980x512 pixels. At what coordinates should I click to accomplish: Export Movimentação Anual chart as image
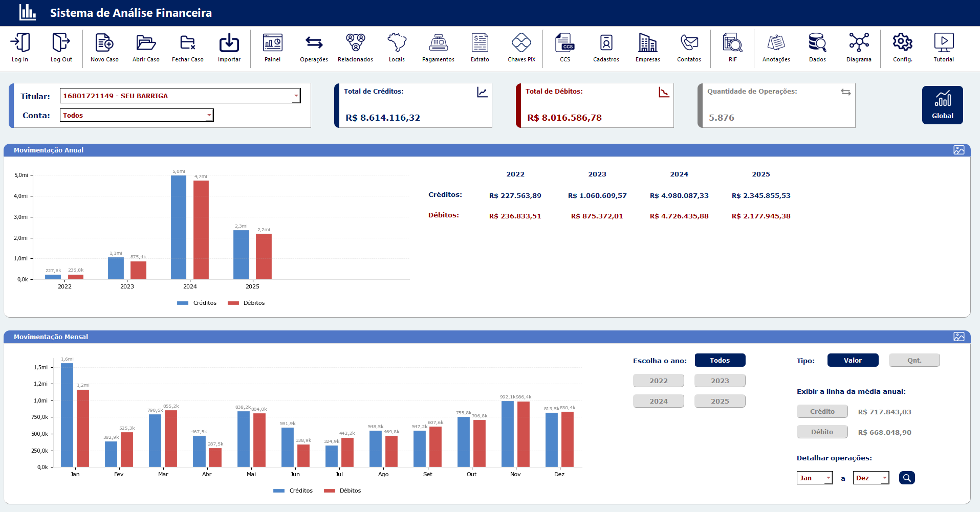(959, 150)
